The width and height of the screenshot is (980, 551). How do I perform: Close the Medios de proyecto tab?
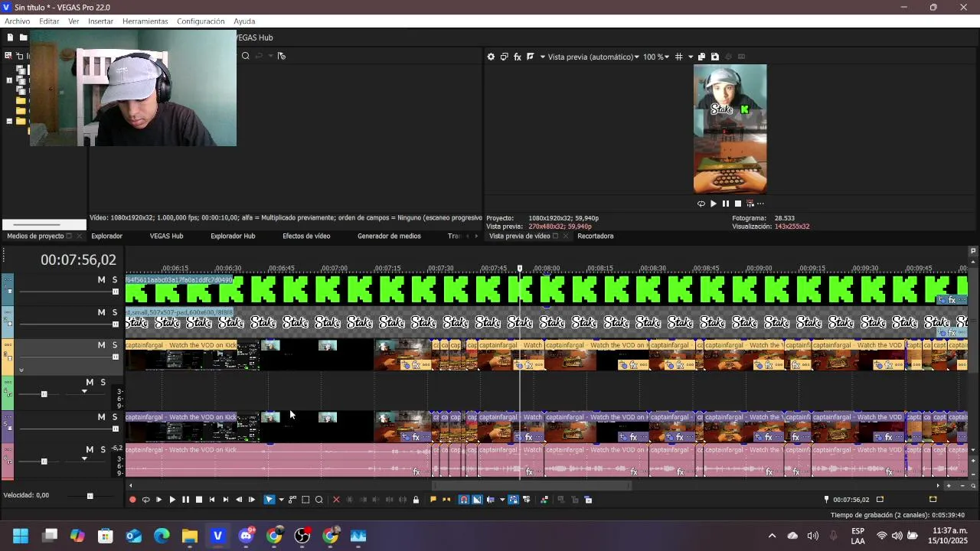80,236
